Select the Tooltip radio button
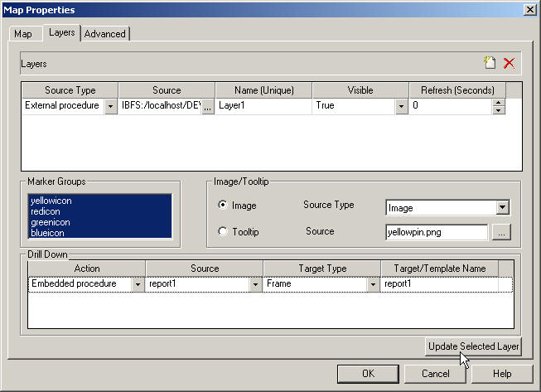 223,232
